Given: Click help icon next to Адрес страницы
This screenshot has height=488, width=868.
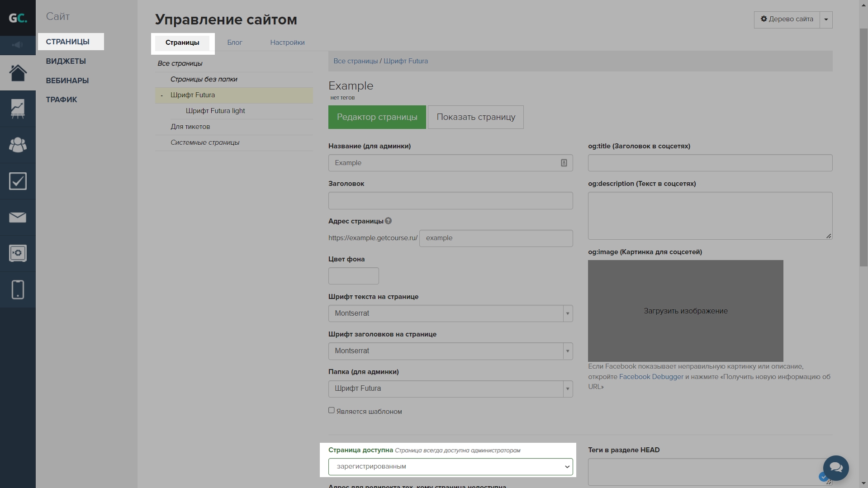Looking at the screenshot, I should pos(388,221).
